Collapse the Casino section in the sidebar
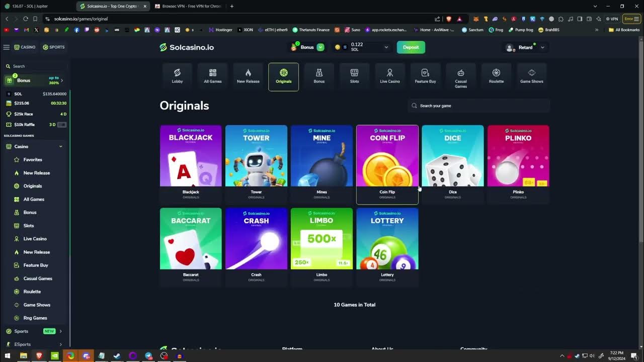 60,146
